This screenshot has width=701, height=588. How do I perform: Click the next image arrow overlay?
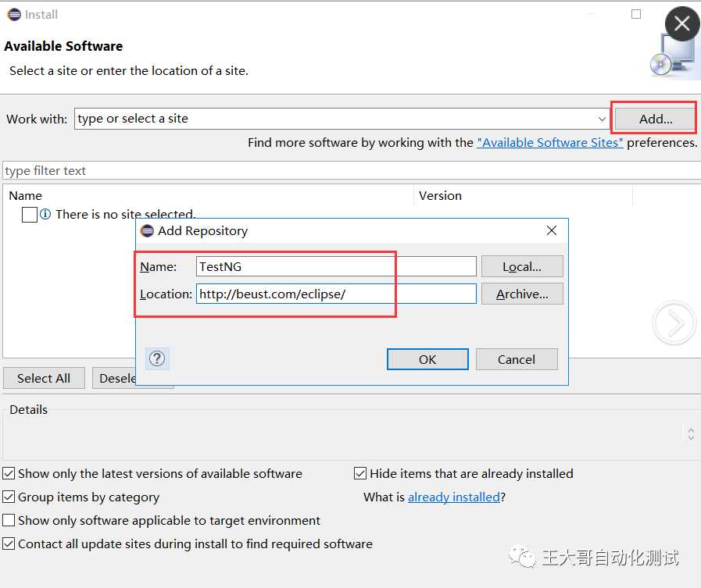[674, 323]
